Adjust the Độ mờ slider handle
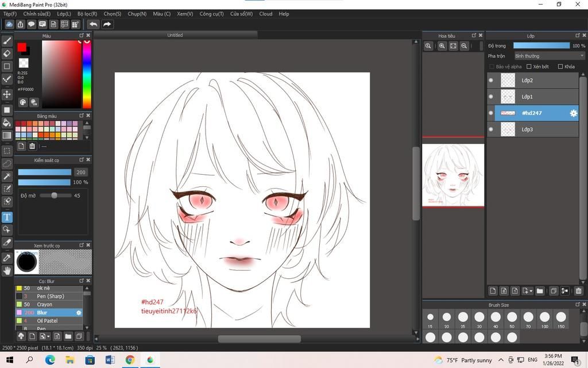This screenshot has height=368, width=588. pyautogui.click(x=55, y=195)
